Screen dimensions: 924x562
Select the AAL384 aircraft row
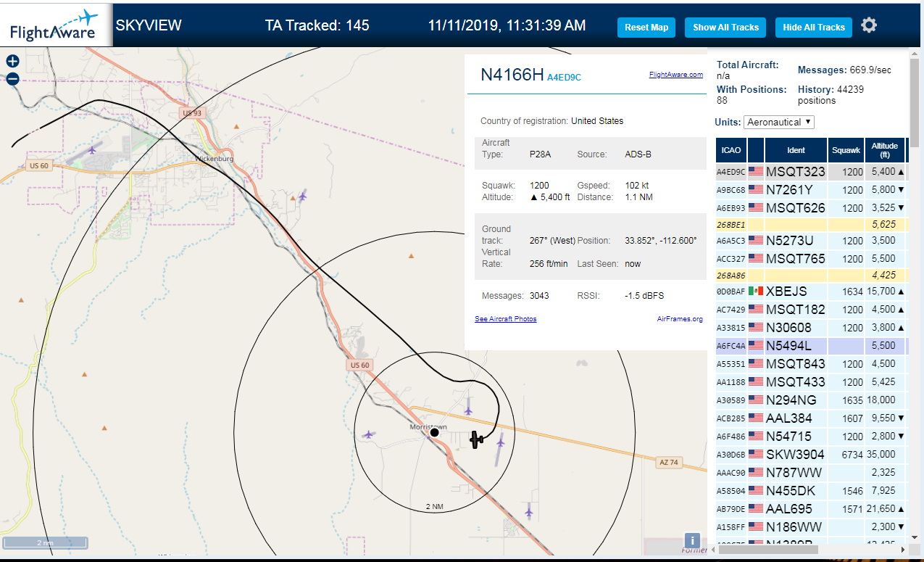(811, 418)
